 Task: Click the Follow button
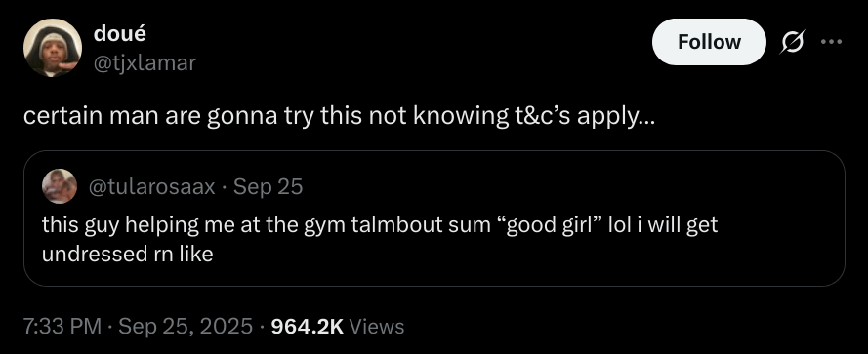709,42
